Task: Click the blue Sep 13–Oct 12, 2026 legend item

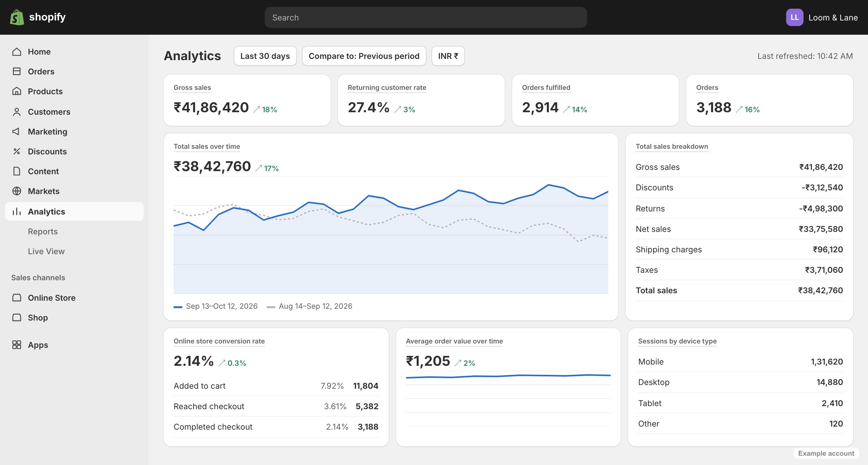Action: coord(216,306)
